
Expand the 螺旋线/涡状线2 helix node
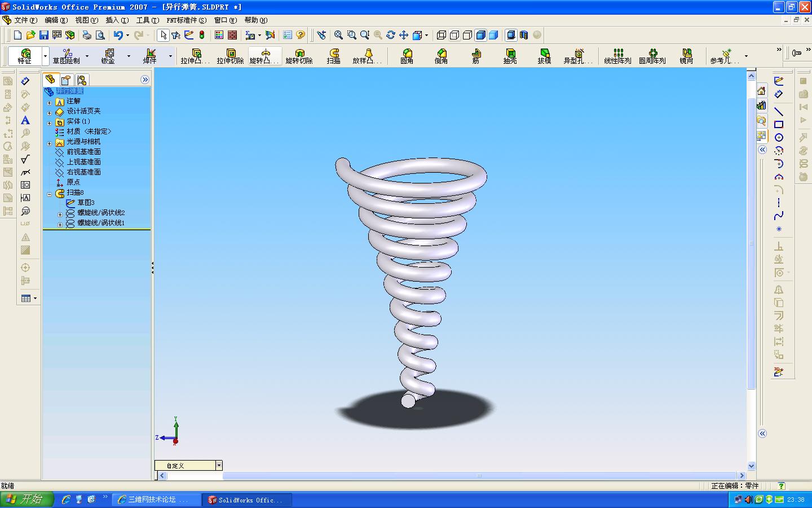click(x=60, y=214)
